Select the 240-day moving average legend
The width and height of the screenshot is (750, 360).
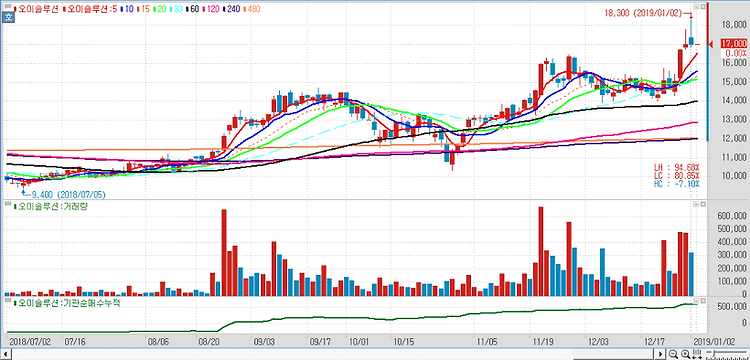tap(232, 9)
